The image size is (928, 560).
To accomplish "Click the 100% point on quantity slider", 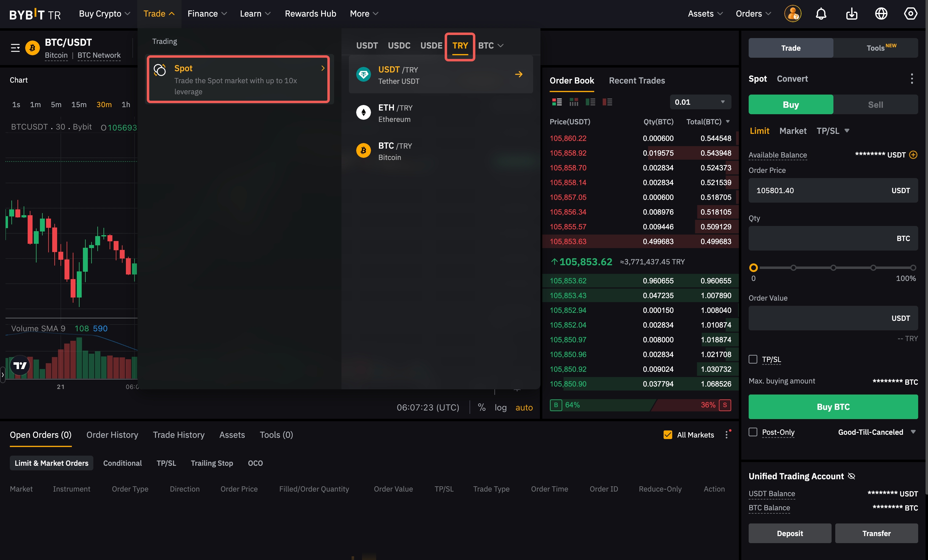I will point(913,268).
